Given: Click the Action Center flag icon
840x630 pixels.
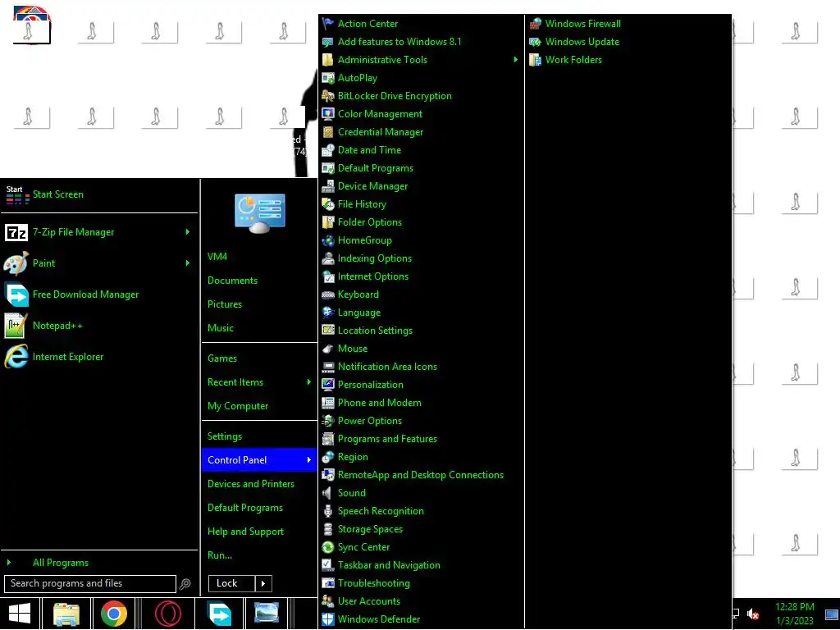Looking at the screenshot, I should point(328,24).
